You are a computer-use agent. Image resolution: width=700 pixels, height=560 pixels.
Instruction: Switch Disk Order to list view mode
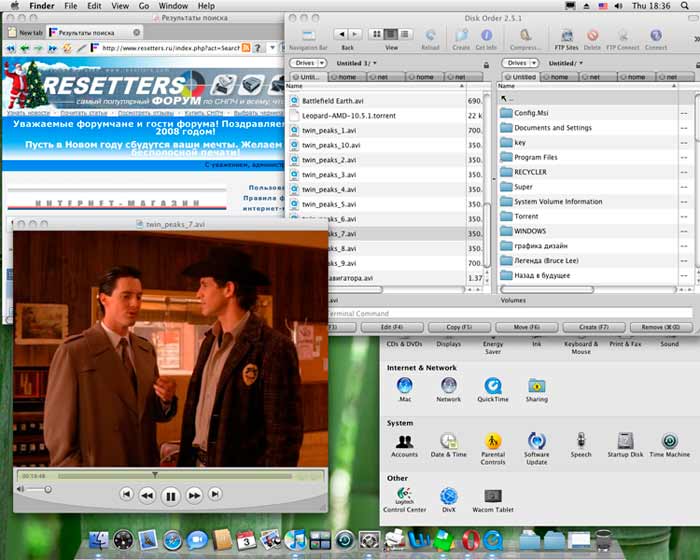(x=404, y=34)
